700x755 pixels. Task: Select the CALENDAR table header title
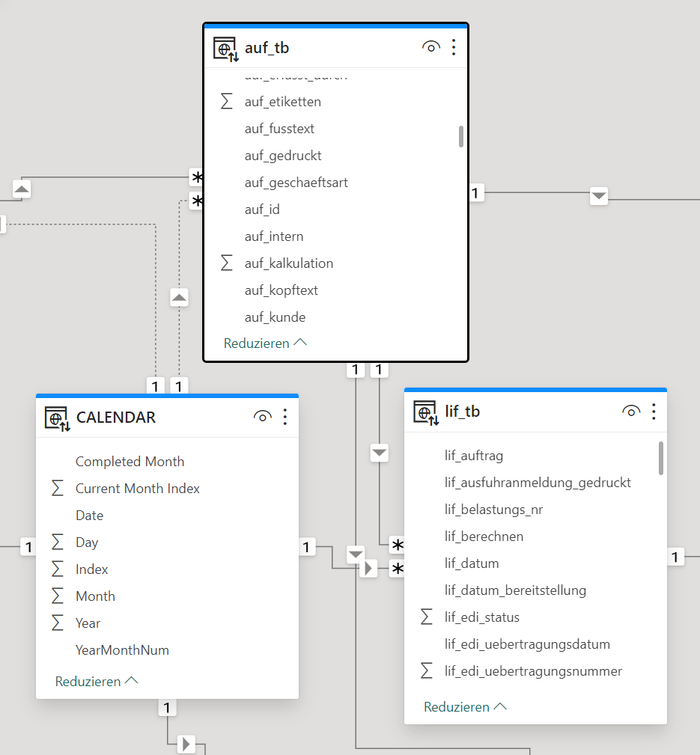(116, 417)
